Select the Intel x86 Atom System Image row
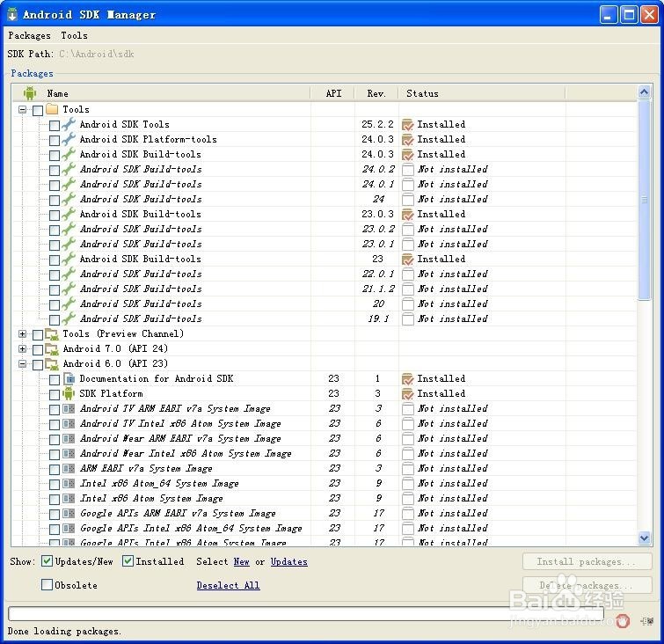This screenshot has width=664, height=644. click(326, 499)
